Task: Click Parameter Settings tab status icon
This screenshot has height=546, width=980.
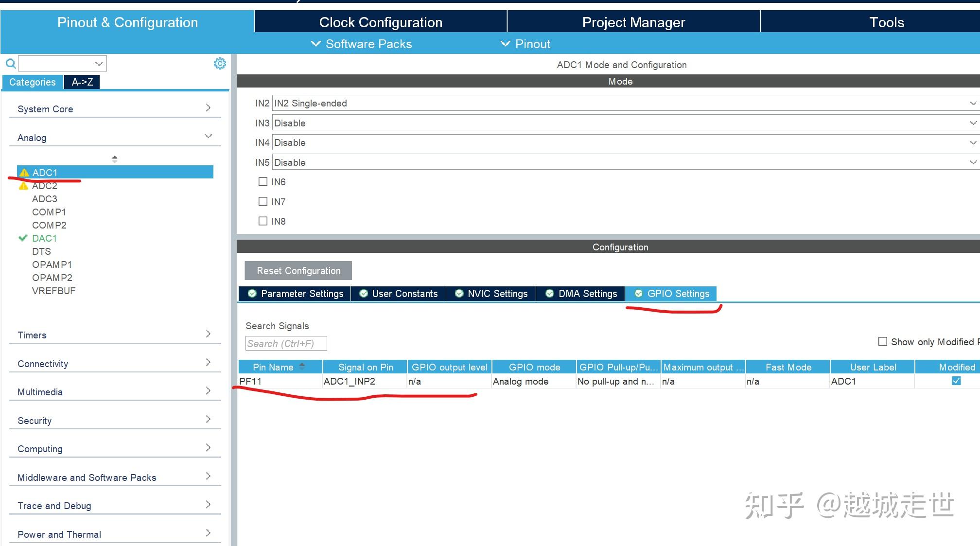Action: [x=252, y=293]
